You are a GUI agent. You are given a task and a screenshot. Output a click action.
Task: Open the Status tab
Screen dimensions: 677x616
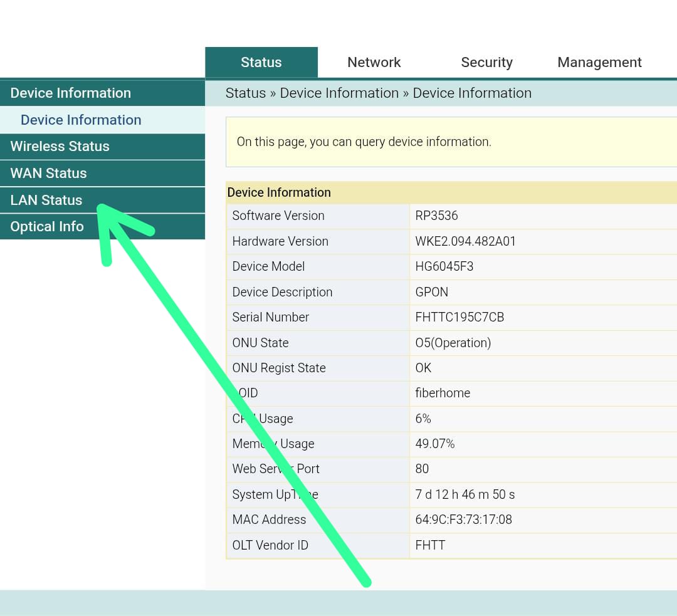[261, 62]
